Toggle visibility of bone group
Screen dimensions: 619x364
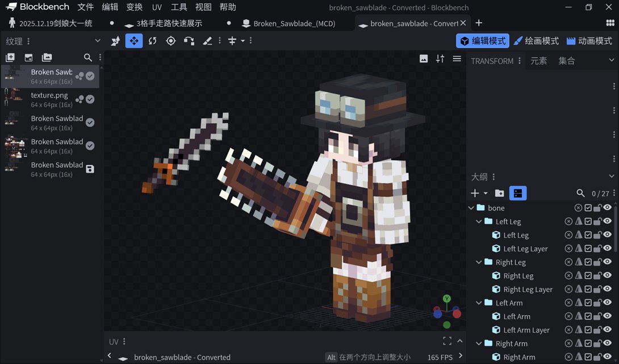[x=607, y=208]
